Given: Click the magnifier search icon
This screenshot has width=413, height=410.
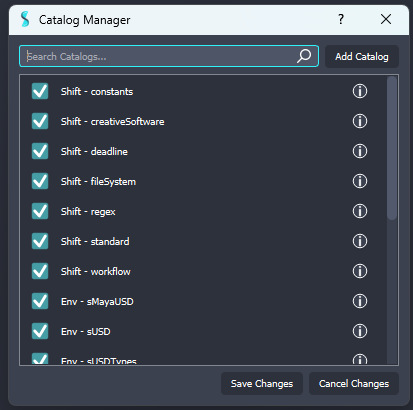Looking at the screenshot, I should coord(304,56).
